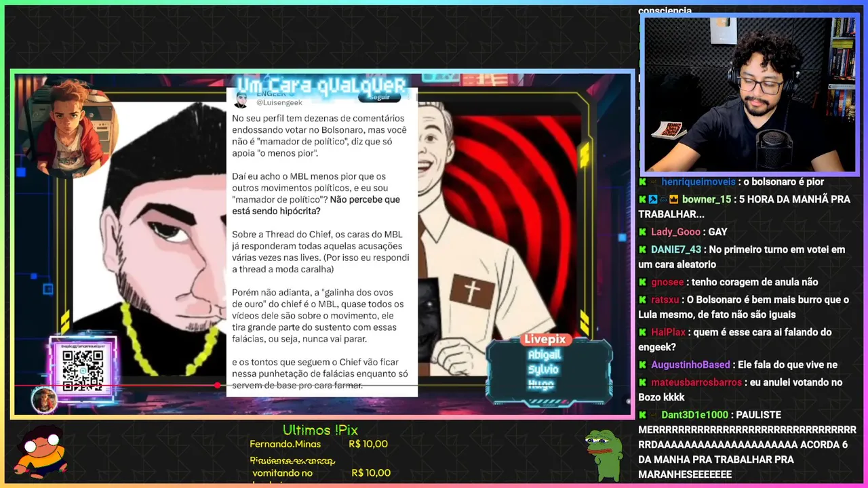
Task: Click the green K badge beside DANIE7_43
Action: [642, 249]
